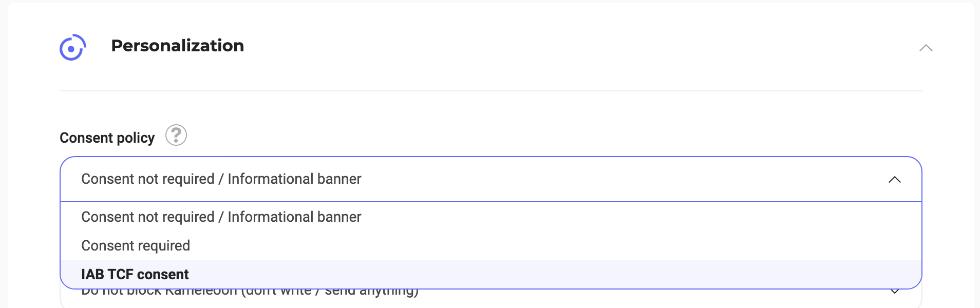980x308 pixels.
Task: Click the empty header area between title and chevron
Action: [565, 46]
